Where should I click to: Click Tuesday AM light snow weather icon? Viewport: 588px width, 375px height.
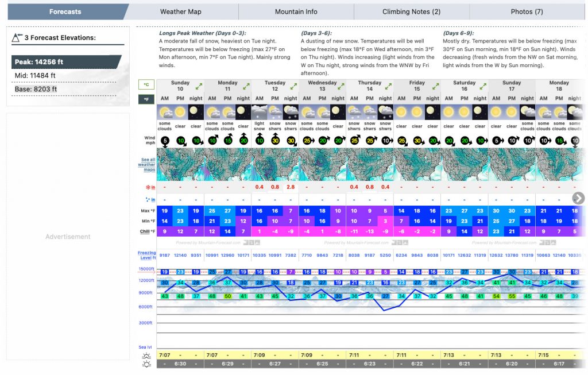coord(259,112)
